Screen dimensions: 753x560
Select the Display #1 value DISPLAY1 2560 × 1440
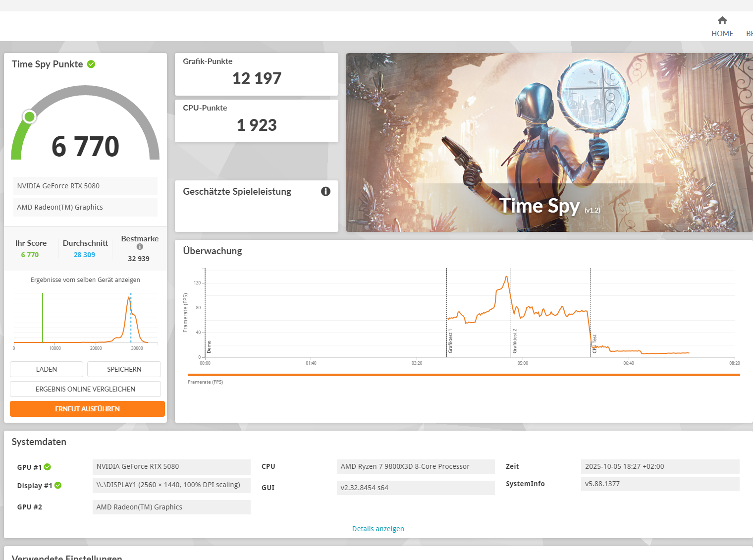click(171, 485)
